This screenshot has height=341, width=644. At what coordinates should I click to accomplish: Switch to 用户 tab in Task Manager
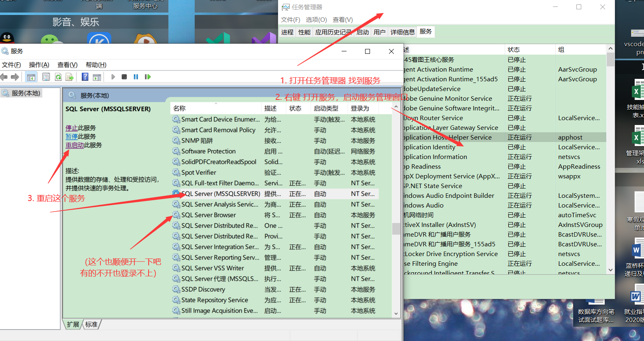pyautogui.click(x=380, y=32)
